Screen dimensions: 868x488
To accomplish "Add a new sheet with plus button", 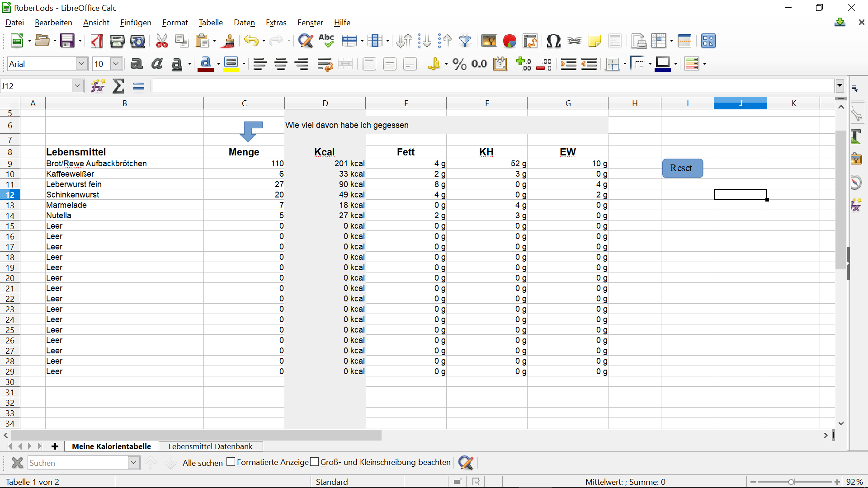I will 55,446.
